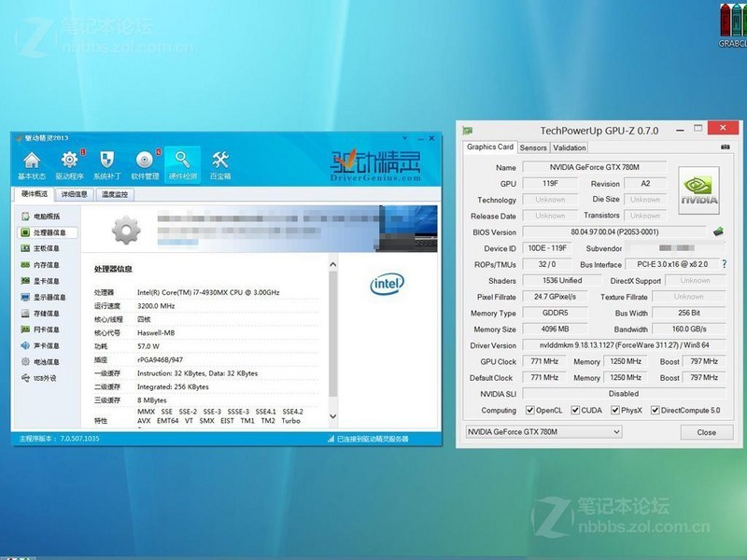Click the Haswell-MB core codename value
This screenshot has height=560, width=747.
[x=156, y=333]
